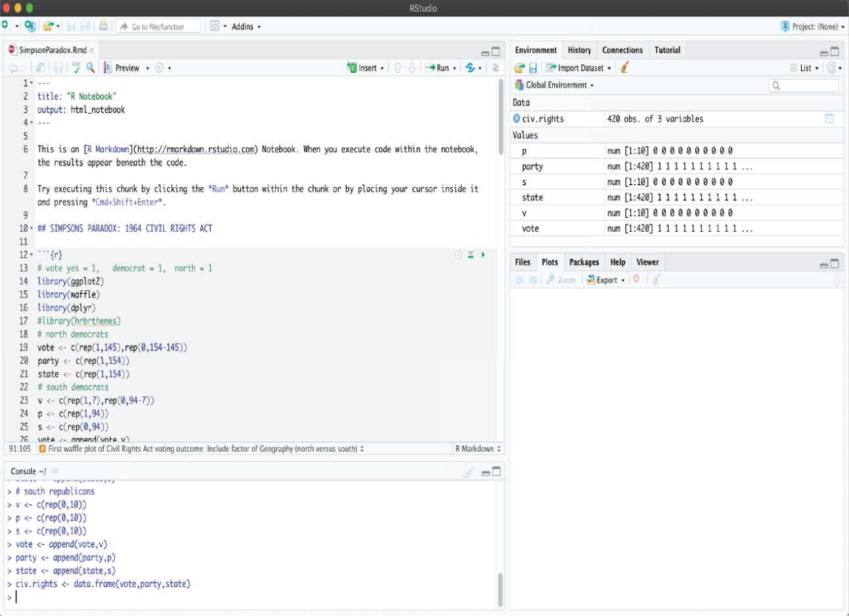
Task: Open the R Markdown file type selector in the status bar
Action: coord(478,449)
